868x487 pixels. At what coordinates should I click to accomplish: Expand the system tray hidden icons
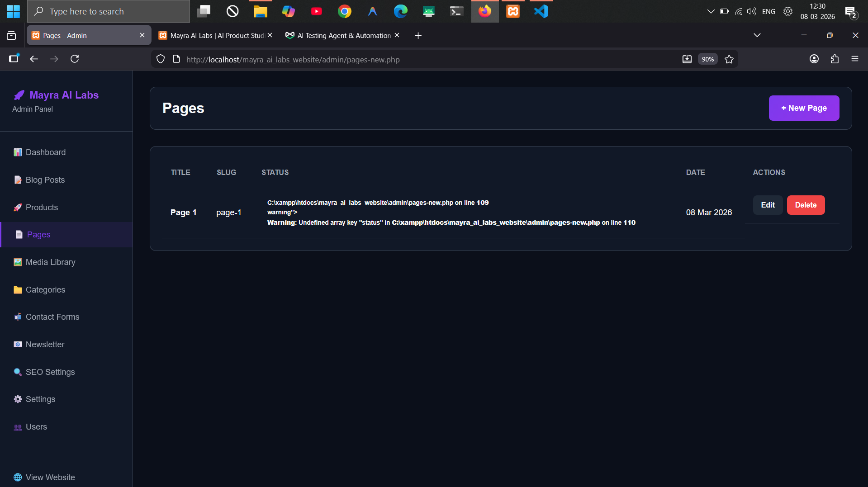711,11
